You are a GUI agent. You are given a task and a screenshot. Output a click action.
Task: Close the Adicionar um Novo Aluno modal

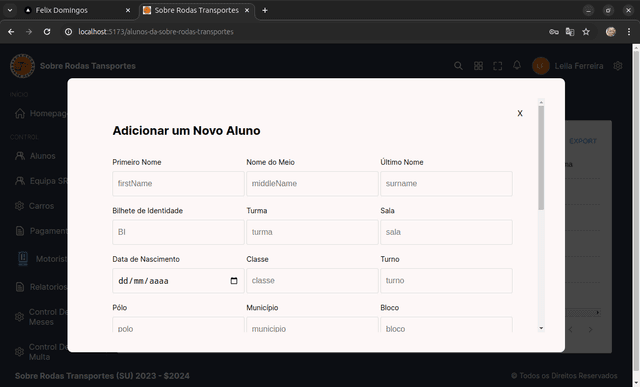(520, 113)
